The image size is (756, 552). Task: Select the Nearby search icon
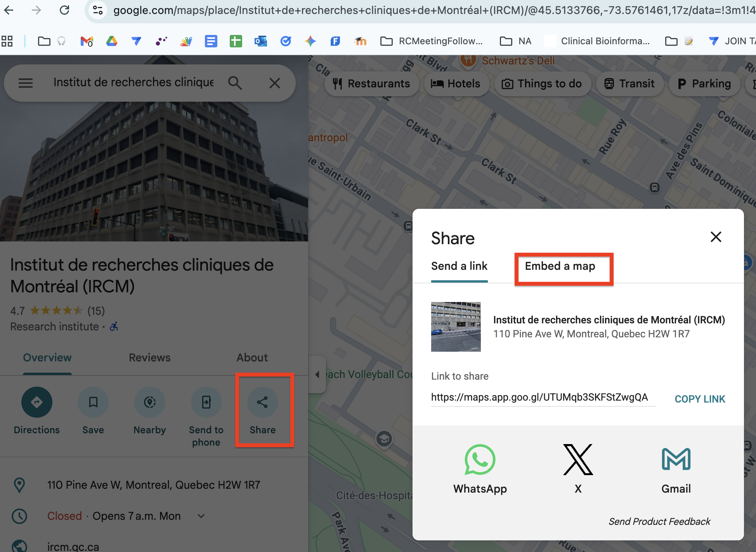(x=150, y=402)
